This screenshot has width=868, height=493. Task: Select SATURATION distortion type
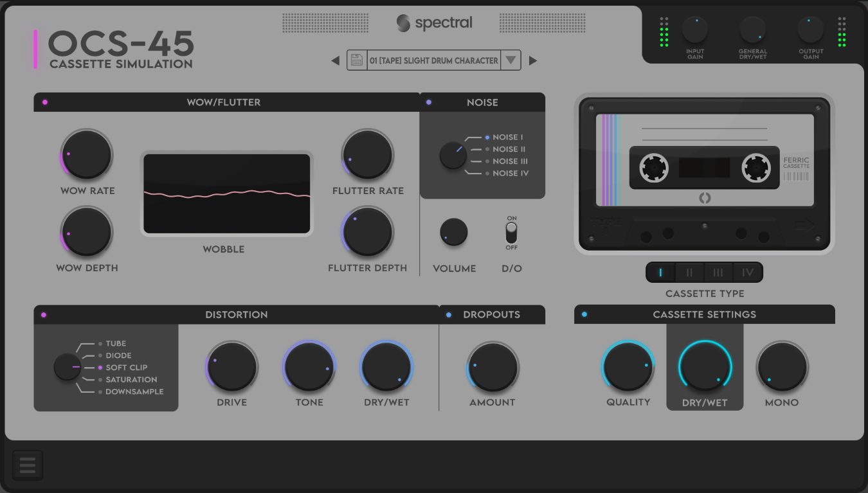point(127,380)
